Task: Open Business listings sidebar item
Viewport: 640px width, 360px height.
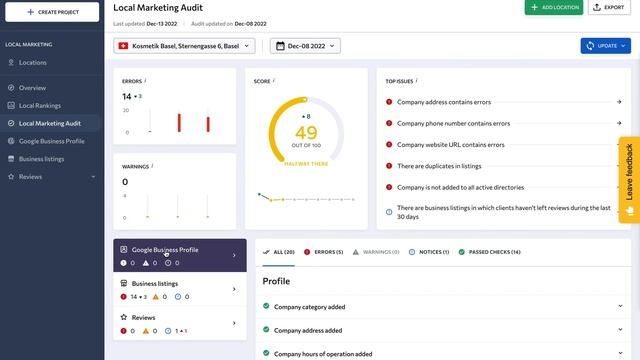Action: pos(41,159)
